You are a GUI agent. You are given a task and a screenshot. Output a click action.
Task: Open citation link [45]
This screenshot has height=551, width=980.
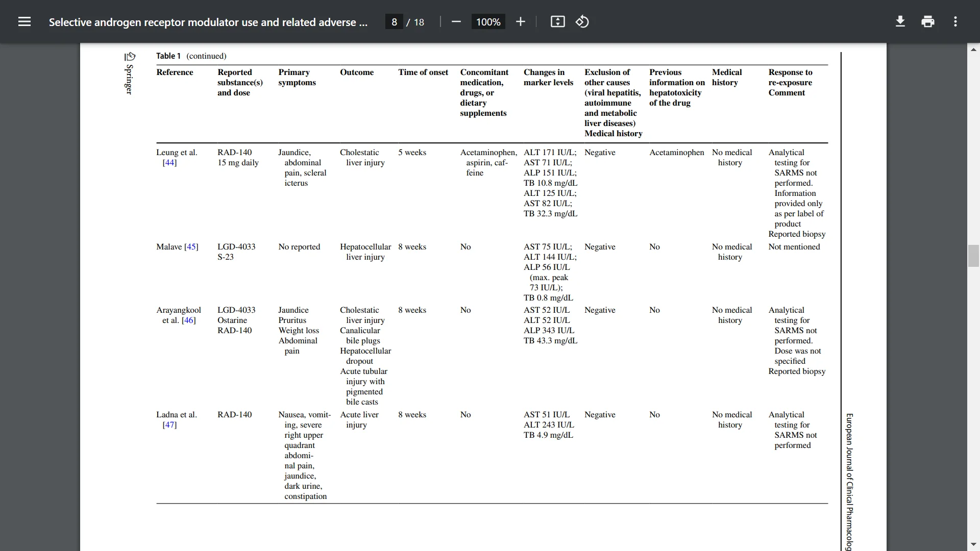tap(191, 247)
